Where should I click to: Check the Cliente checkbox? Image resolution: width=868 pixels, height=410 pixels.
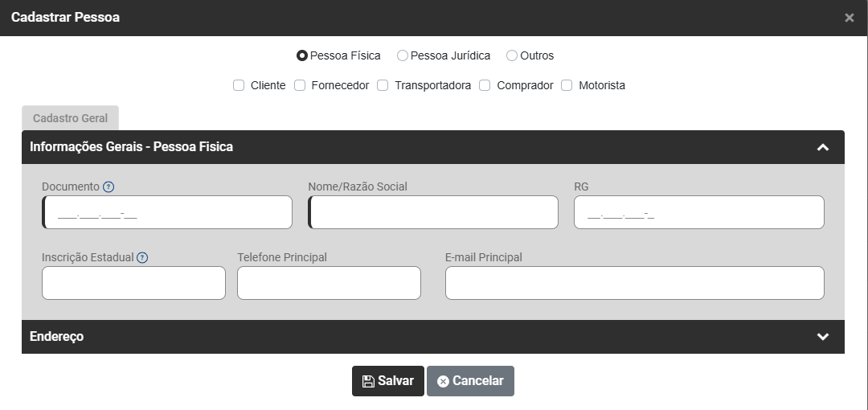tap(239, 85)
